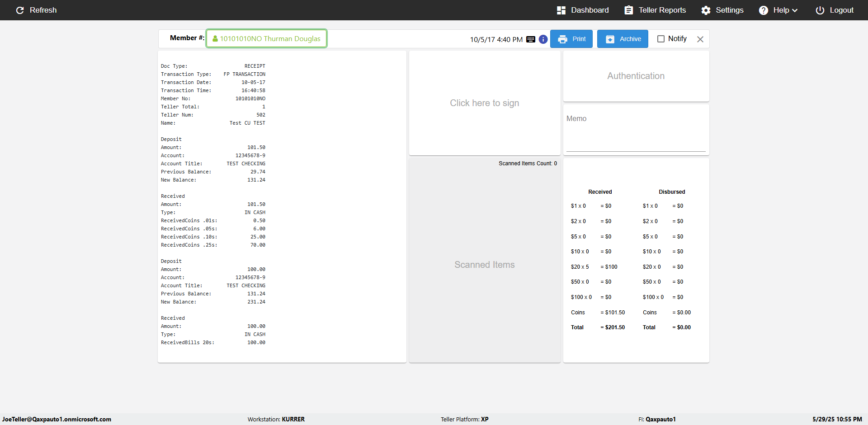Viewport: 868px width, 425px height.
Task: Click the Previous Balance 29.74 value
Action: click(x=258, y=172)
